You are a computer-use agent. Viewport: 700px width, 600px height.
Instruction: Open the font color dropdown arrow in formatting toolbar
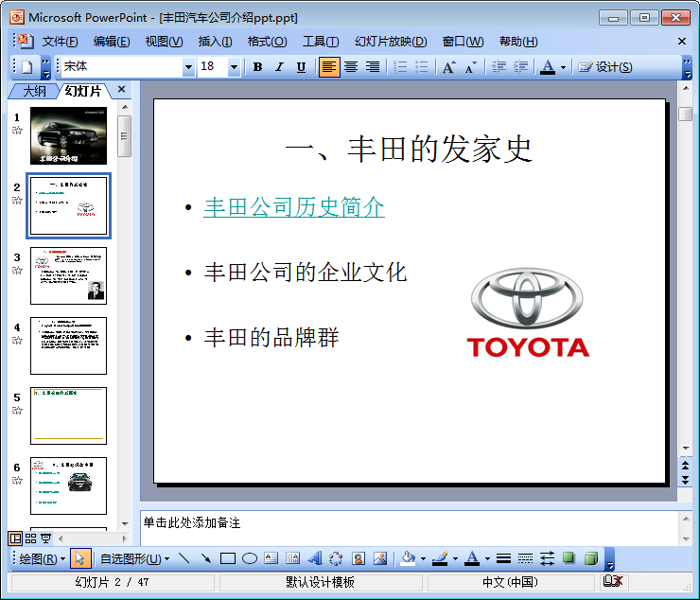564,67
